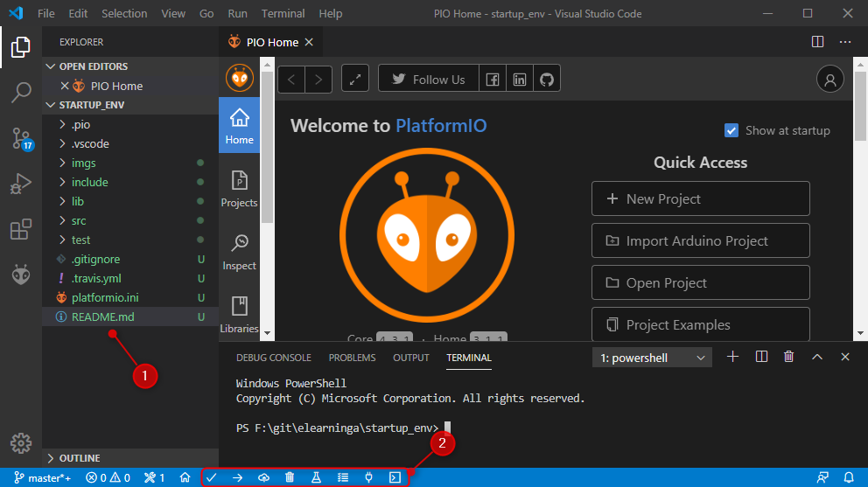Open the File menu
The image size is (868, 487).
click(46, 14)
